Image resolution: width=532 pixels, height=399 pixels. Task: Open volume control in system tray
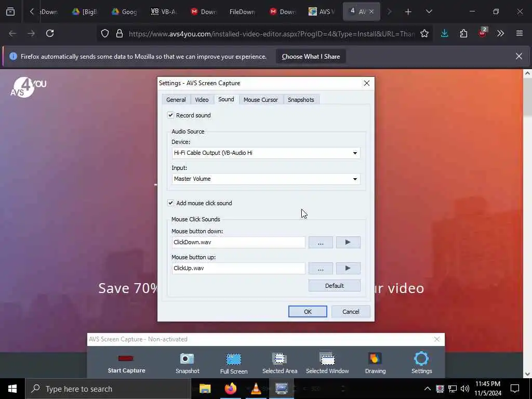coord(465,389)
